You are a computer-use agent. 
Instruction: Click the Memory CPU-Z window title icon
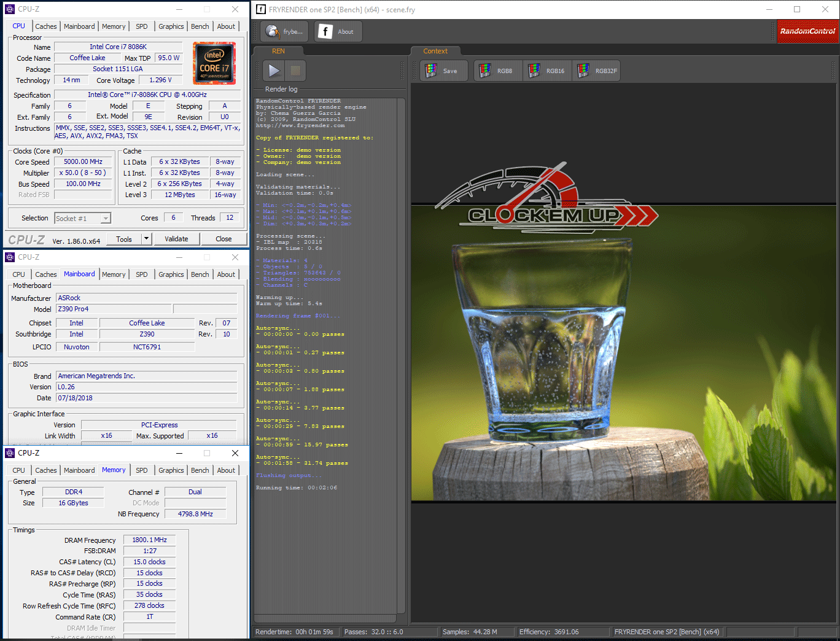click(x=10, y=453)
